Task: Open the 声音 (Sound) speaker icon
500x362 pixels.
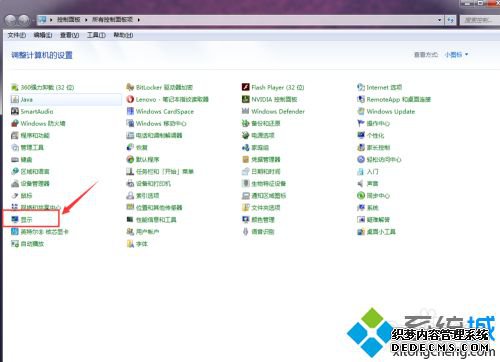Action: [x=361, y=183]
